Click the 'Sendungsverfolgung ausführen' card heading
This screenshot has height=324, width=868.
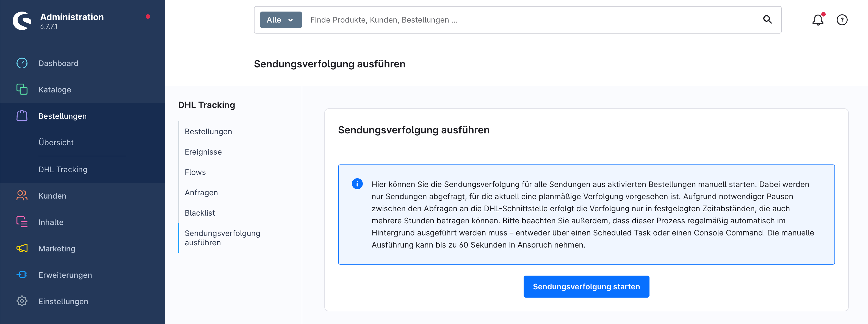[413, 130]
